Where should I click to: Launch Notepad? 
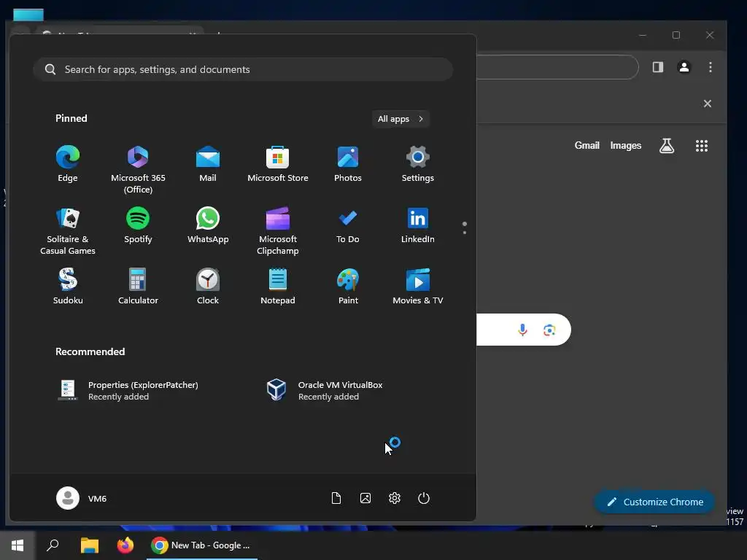(278, 287)
